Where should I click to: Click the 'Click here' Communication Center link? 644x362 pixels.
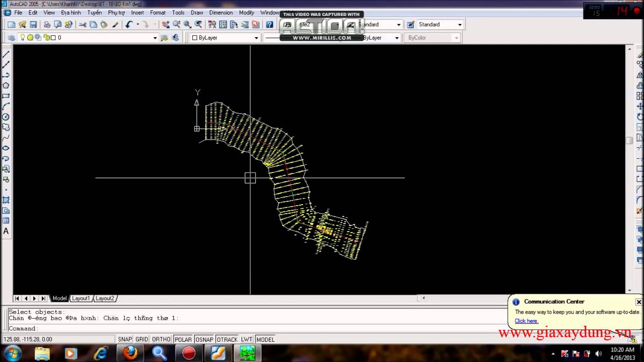tap(526, 321)
